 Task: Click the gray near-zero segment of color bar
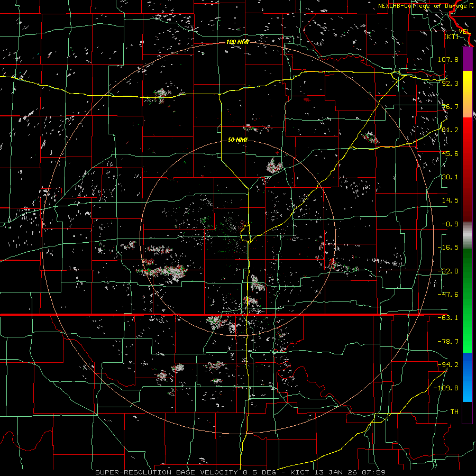pyautogui.click(x=467, y=235)
